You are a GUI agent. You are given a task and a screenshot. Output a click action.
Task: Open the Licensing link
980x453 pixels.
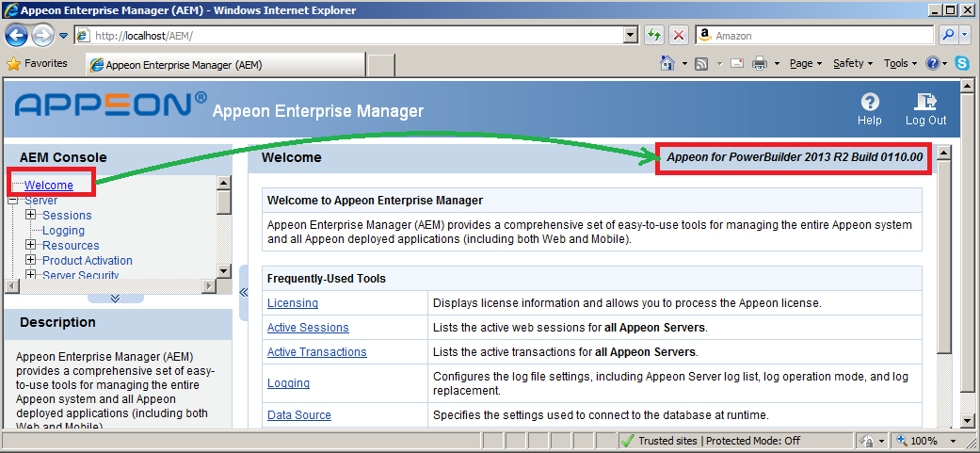tap(293, 303)
